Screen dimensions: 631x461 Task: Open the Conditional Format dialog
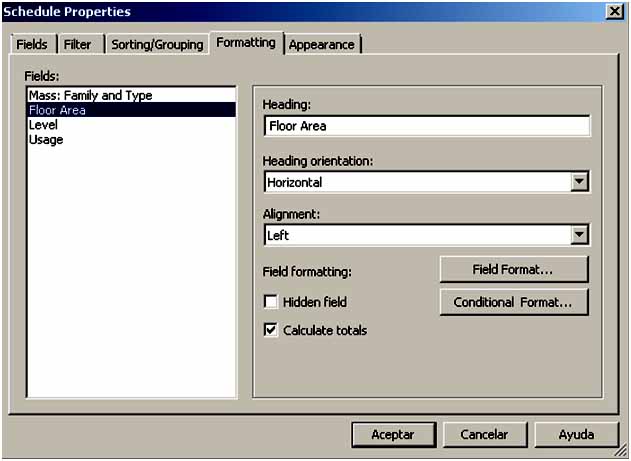[x=513, y=302]
